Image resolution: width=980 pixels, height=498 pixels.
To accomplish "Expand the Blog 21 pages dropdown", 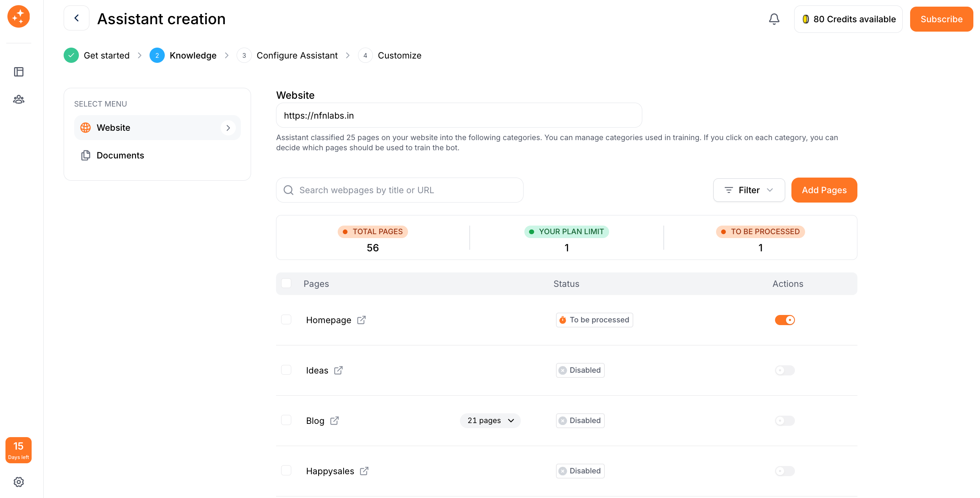I will coord(490,421).
